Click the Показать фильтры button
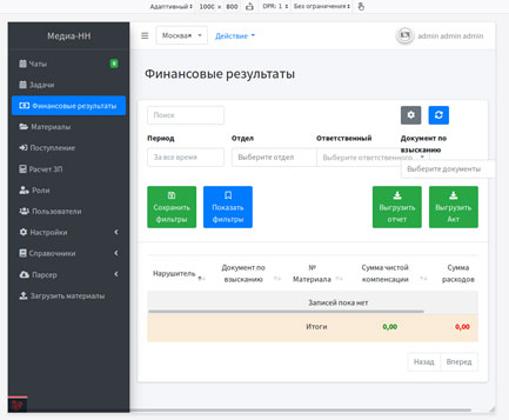Image resolution: width=509 pixels, height=420 pixels. point(228,207)
